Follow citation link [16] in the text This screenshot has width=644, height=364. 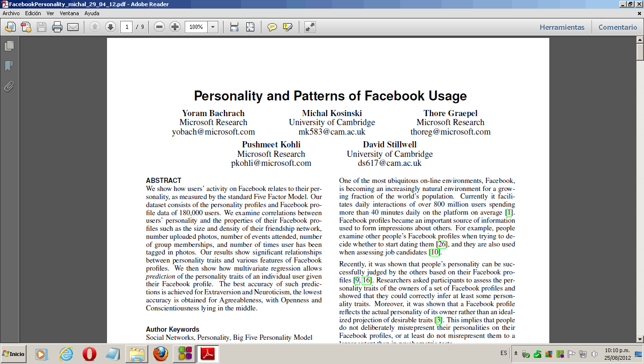coord(367,281)
